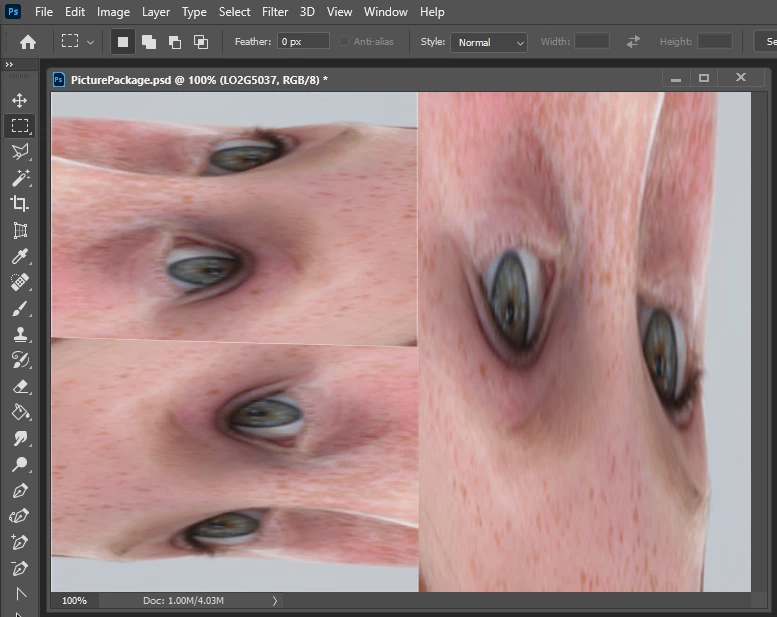Screen dimensions: 777x617
Task: Open the Type menu
Action: (194, 12)
